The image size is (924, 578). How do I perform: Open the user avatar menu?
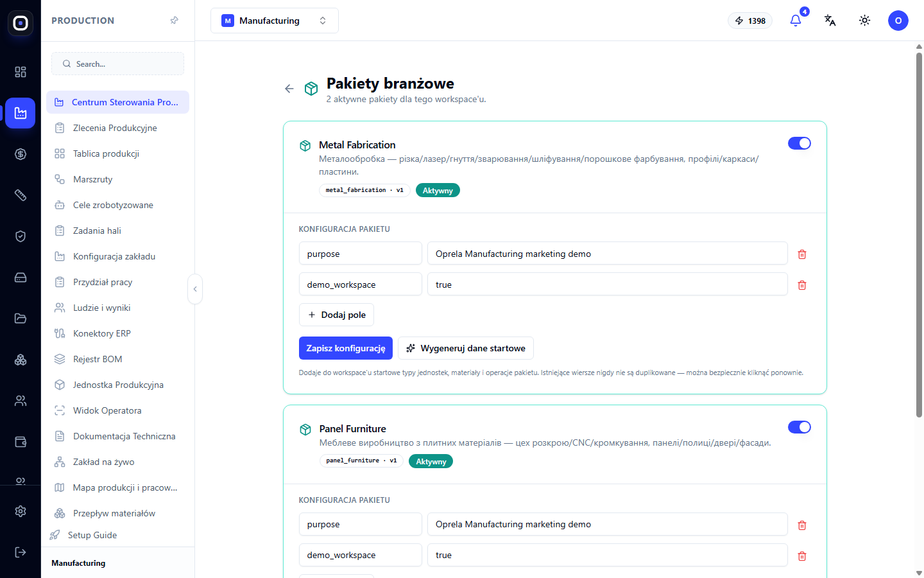pos(898,21)
